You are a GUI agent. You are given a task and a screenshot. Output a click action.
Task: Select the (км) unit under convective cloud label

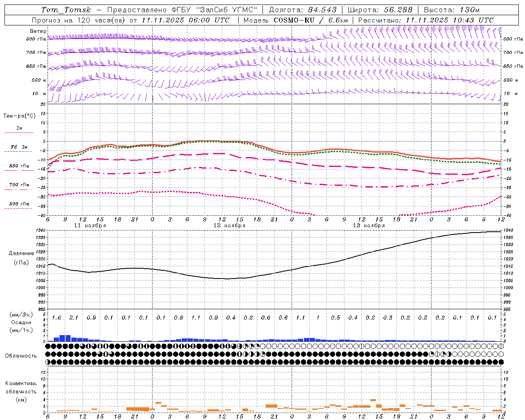[x=21, y=400]
